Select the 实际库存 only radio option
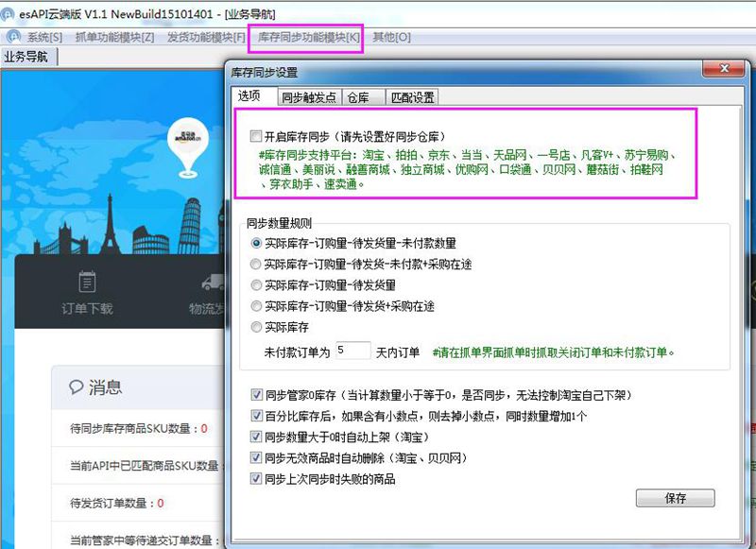 [x=256, y=327]
